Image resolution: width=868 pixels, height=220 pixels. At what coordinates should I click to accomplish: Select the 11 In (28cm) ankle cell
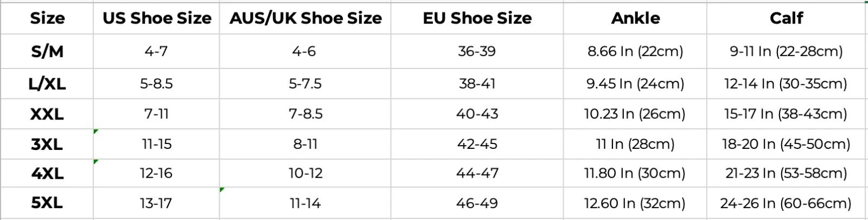pyautogui.click(x=635, y=144)
